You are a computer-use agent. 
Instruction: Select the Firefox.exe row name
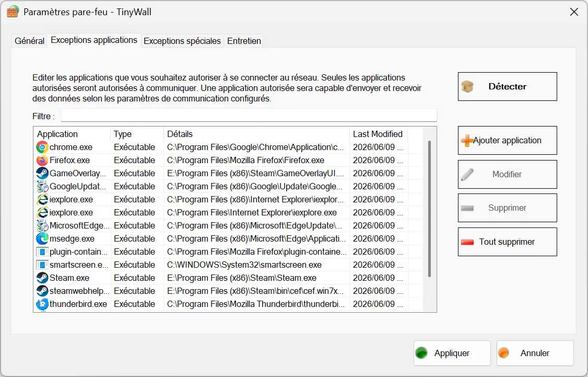[x=70, y=161]
